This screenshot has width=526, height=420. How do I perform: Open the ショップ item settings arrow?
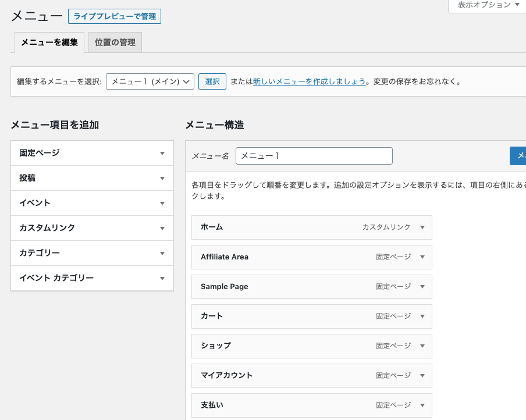[422, 346]
